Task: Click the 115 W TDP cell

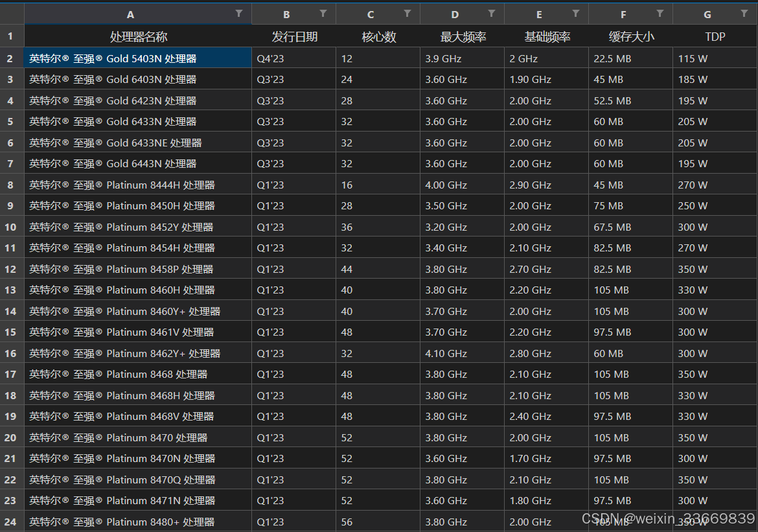Action: (715, 58)
